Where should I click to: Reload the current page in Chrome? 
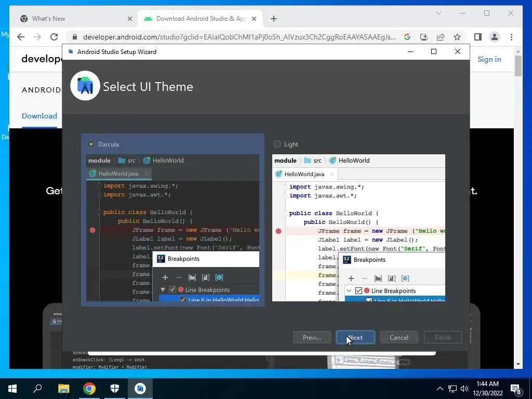(x=54, y=37)
